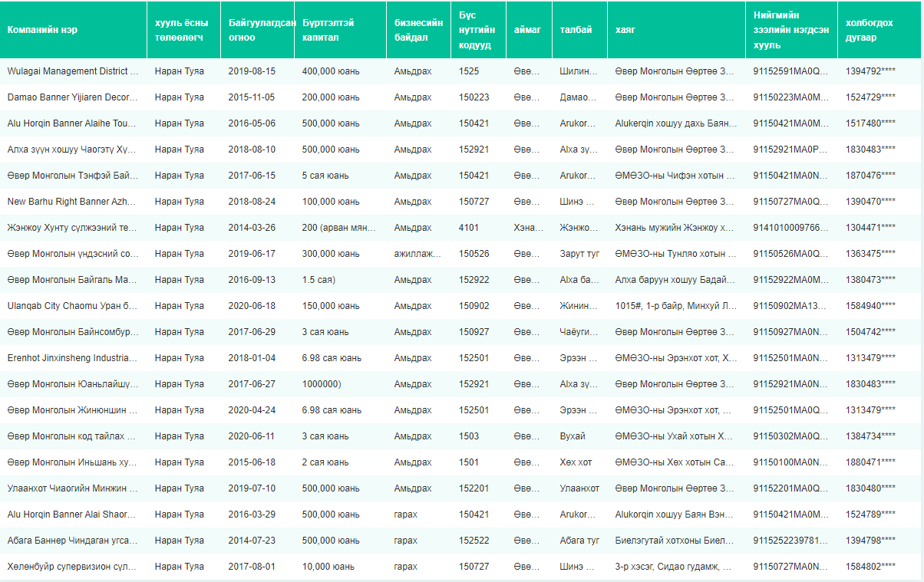924x582 pixels.
Task: Click the founding date 2014-03-26 cell
Action: [x=252, y=228]
